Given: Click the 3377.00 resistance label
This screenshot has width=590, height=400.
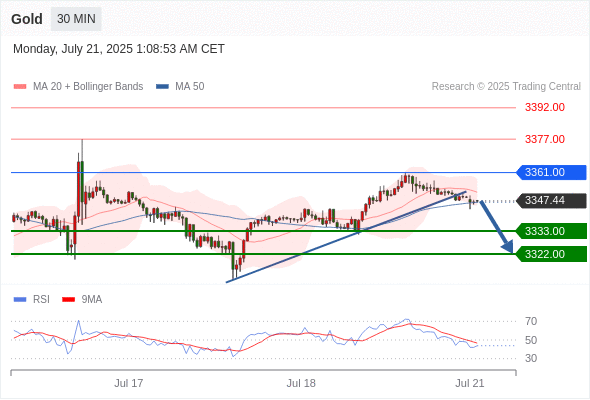Looking at the screenshot, I should click(x=545, y=139).
